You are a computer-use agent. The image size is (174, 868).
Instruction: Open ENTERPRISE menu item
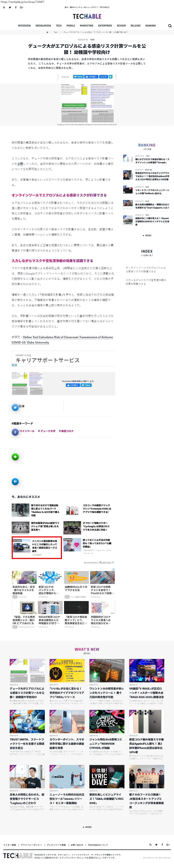coord(105,26)
